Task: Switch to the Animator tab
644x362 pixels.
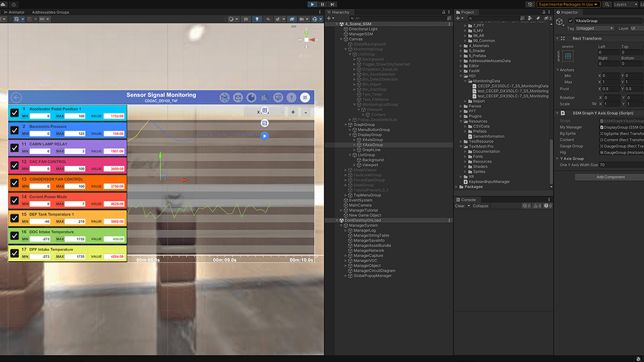Action: tap(16, 12)
